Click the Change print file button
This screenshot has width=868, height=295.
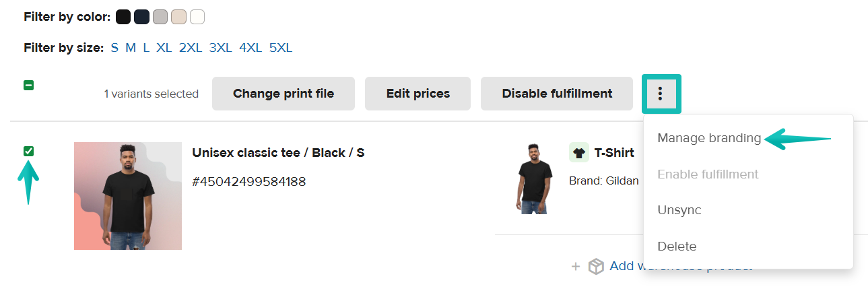[283, 94]
